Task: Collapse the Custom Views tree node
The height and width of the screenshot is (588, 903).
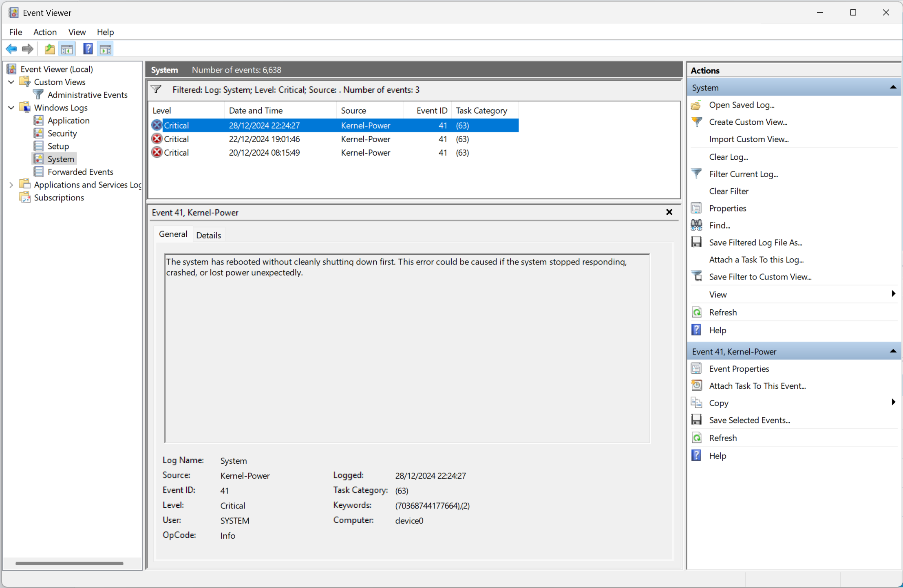Action: tap(11, 82)
